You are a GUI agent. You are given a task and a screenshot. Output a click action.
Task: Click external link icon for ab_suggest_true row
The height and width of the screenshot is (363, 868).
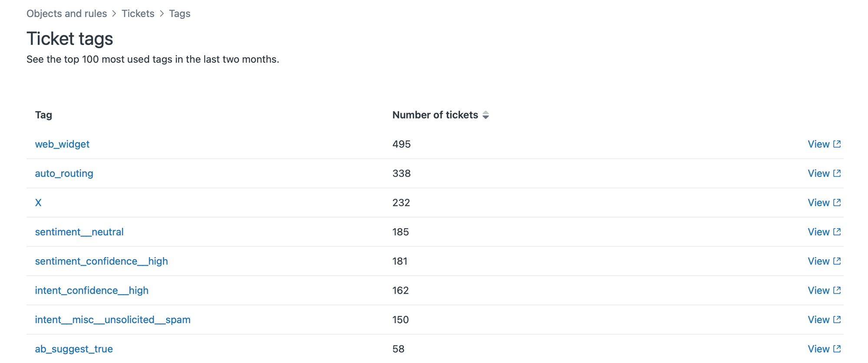pyautogui.click(x=837, y=349)
